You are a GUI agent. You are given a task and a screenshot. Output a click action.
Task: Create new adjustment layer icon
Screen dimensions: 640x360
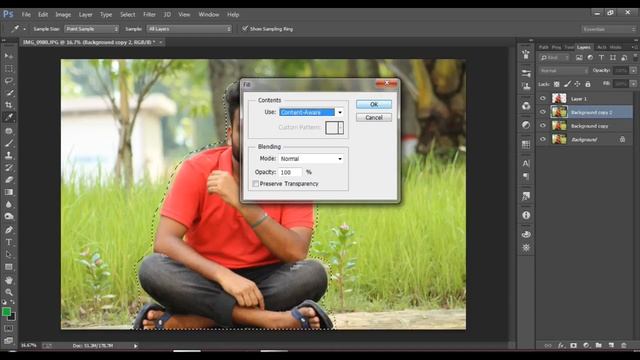[586, 345]
